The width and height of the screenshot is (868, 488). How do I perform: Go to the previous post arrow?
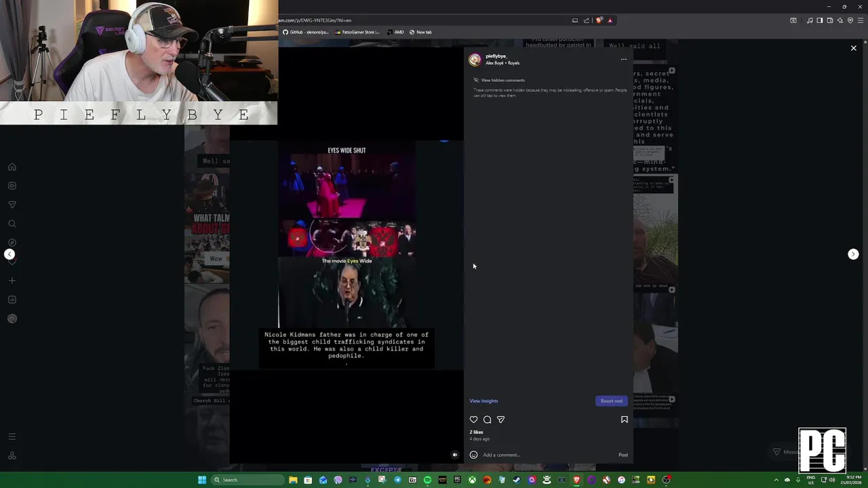pyautogui.click(x=9, y=254)
